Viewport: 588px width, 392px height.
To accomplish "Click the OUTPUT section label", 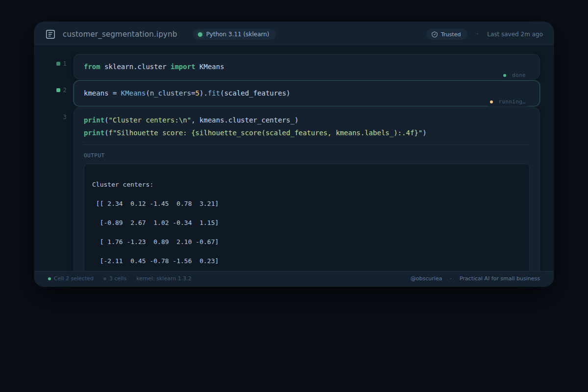I will [x=94, y=155].
